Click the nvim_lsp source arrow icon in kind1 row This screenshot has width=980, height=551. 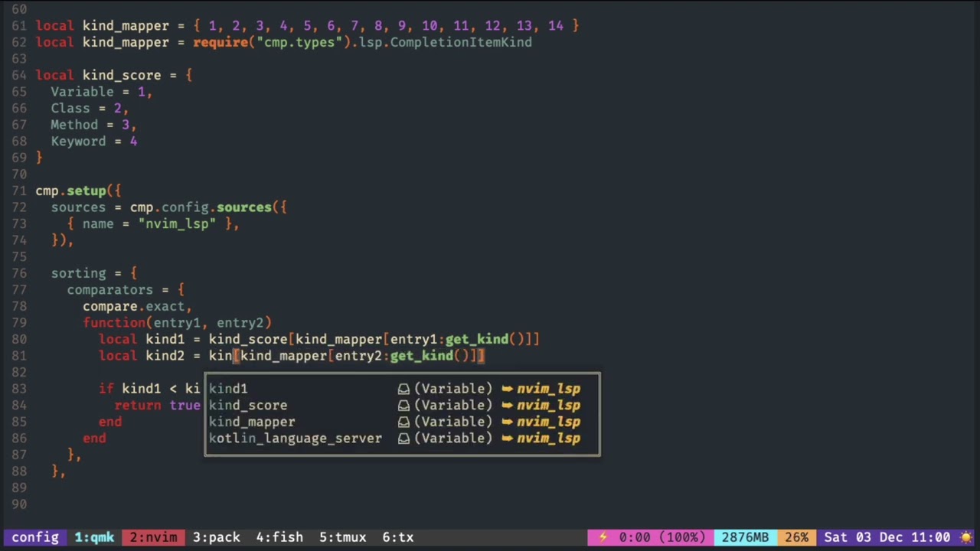tap(507, 389)
